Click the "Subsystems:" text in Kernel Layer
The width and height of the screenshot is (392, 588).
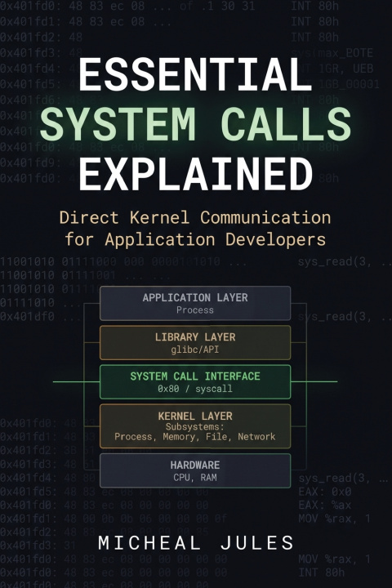[195, 427]
